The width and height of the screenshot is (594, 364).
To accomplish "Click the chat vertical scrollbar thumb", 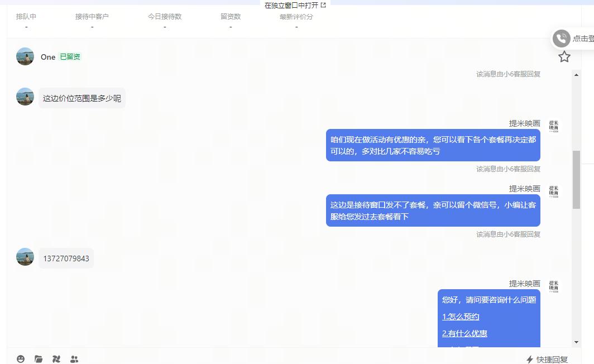I will (x=576, y=180).
